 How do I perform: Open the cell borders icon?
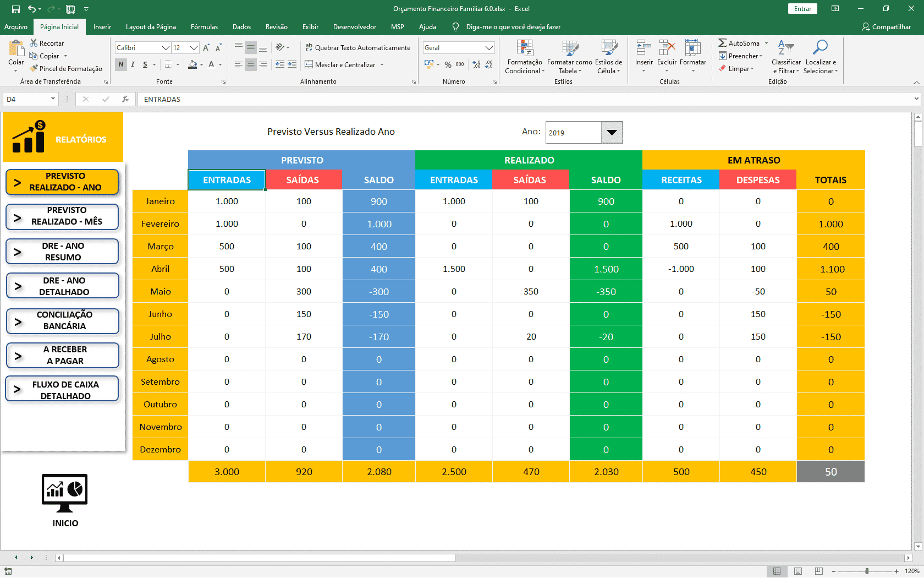tap(169, 64)
